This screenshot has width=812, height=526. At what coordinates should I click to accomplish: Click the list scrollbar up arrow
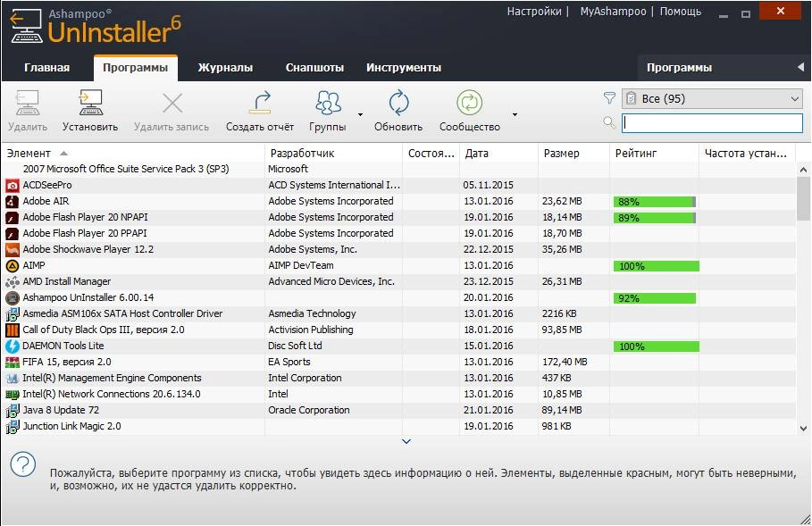(803, 170)
